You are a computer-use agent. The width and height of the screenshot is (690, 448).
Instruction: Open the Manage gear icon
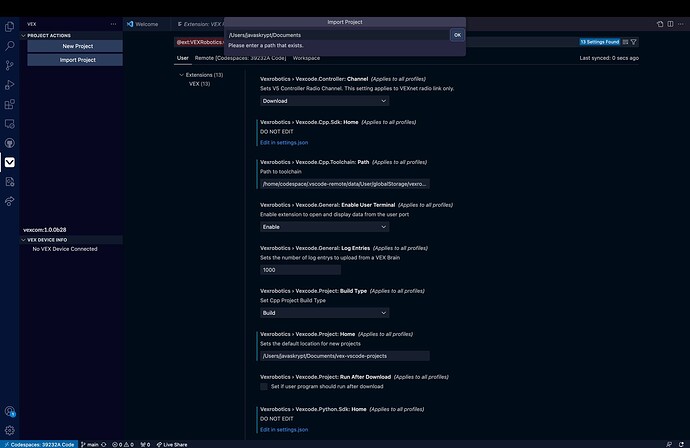point(9,430)
